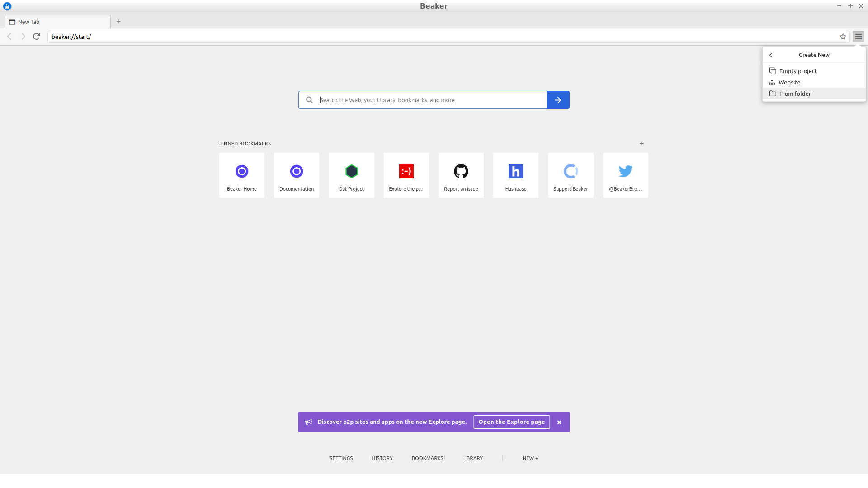Click Open the Explore page button
868x488 pixels.
click(x=511, y=422)
